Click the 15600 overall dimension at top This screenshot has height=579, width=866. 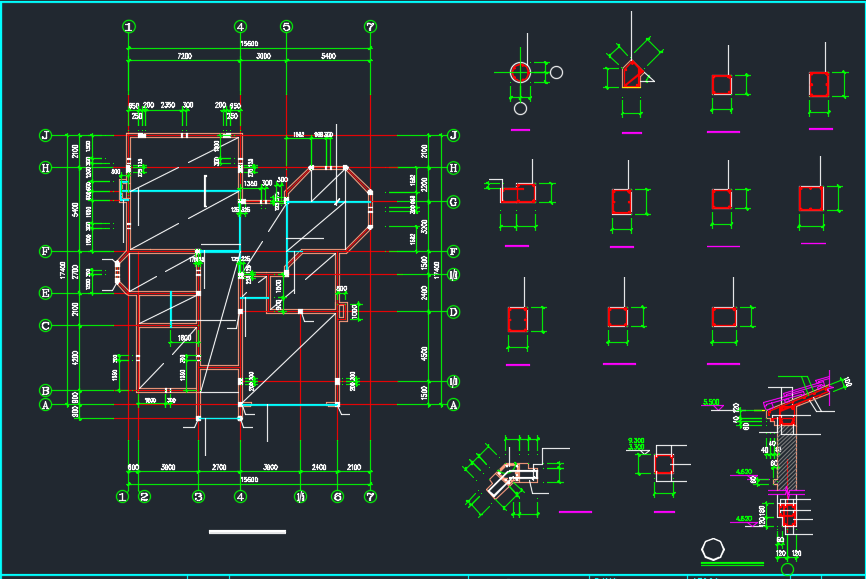point(249,44)
